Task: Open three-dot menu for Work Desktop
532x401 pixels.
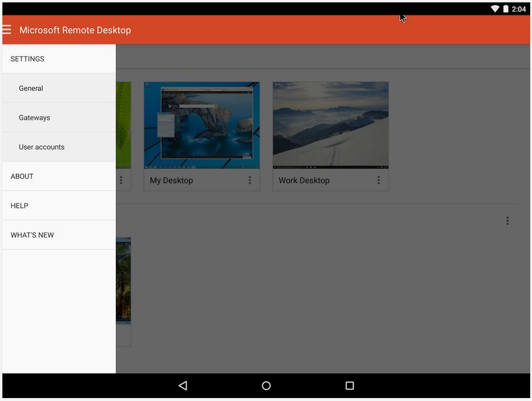Action: (x=379, y=181)
